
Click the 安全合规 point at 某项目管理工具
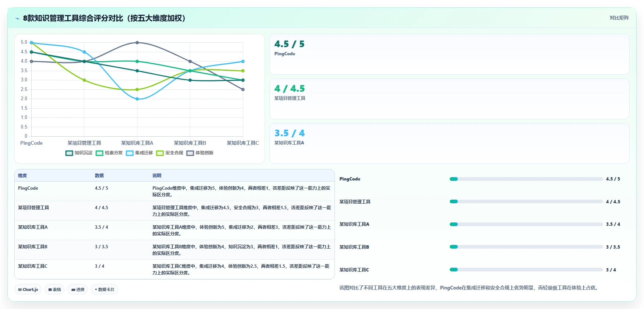click(84, 80)
